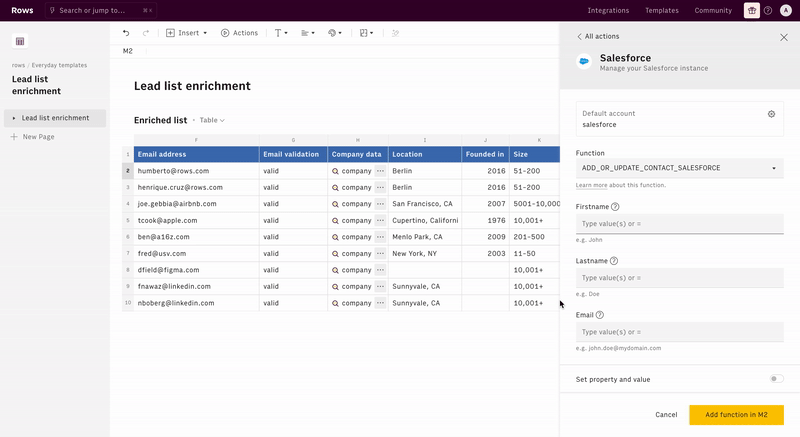Click the gift box icon
The height and width of the screenshot is (437, 800).
pos(752,10)
